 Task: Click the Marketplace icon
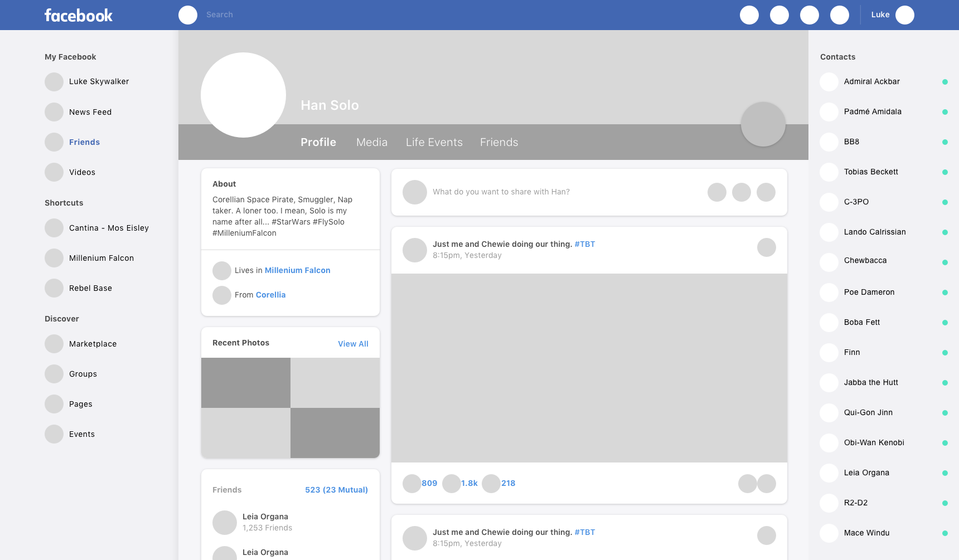point(54,344)
